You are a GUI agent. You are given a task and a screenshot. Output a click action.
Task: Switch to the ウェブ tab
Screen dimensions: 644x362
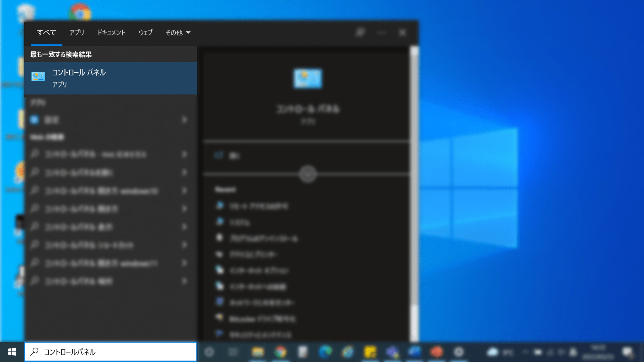coord(145,32)
